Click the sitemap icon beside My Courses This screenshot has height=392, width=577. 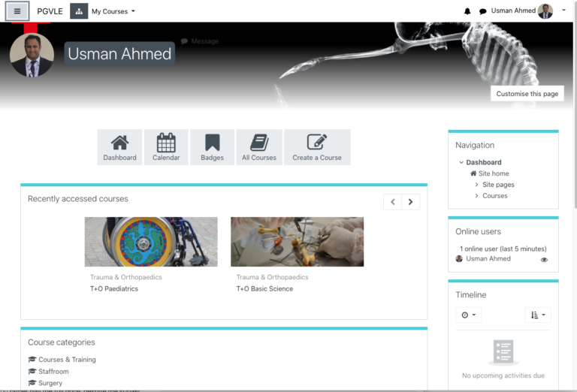[79, 11]
